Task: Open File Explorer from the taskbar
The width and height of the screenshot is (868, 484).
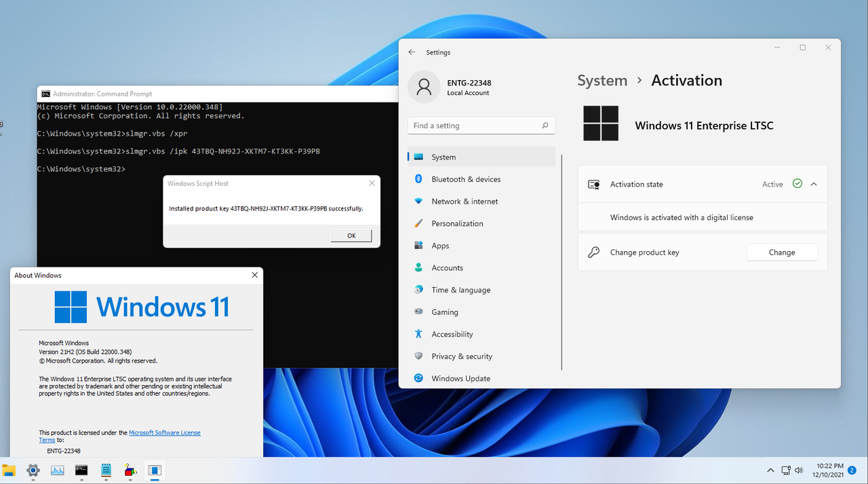Action: coord(9,470)
